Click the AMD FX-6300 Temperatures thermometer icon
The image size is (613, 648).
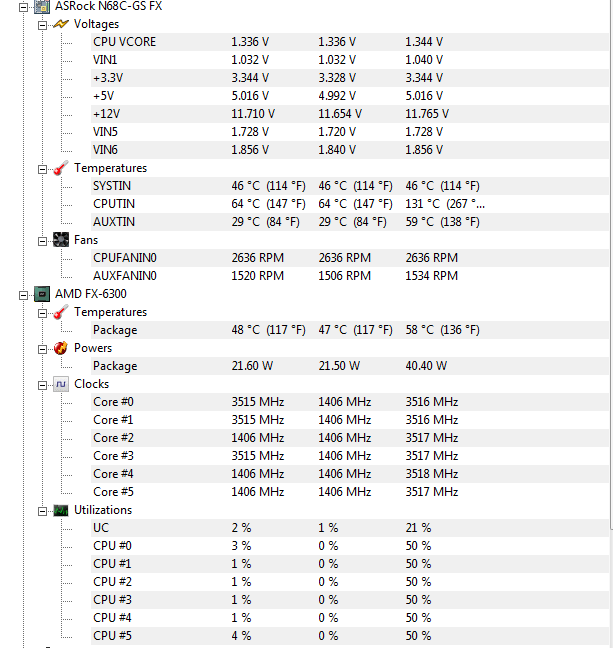(x=61, y=312)
